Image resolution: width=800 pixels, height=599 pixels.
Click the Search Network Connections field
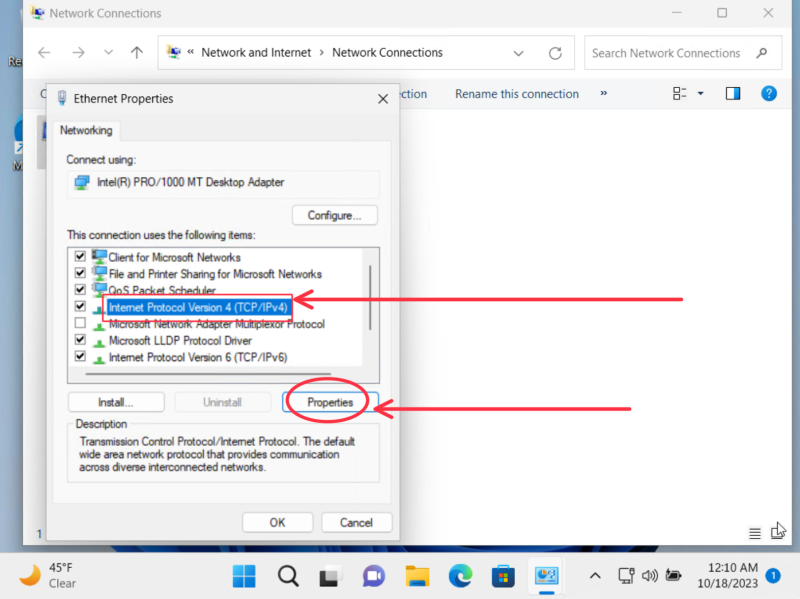click(x=670, y=53)
